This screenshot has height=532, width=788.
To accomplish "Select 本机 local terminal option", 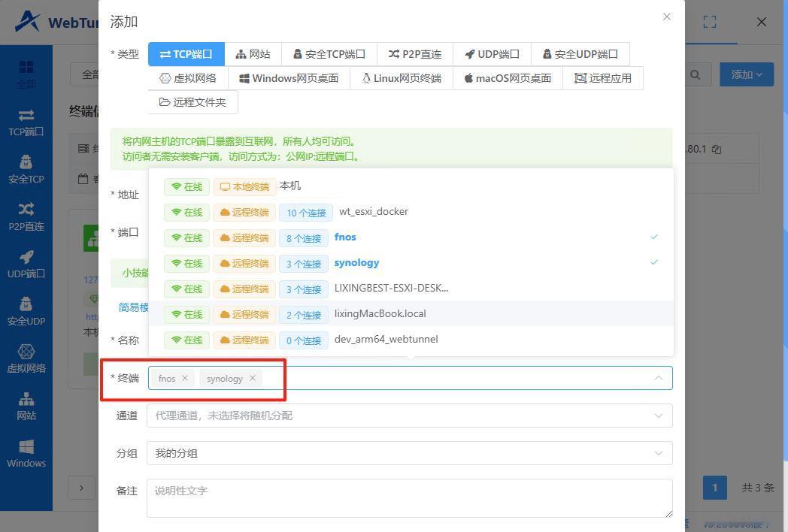I will [x=411, y=186].
